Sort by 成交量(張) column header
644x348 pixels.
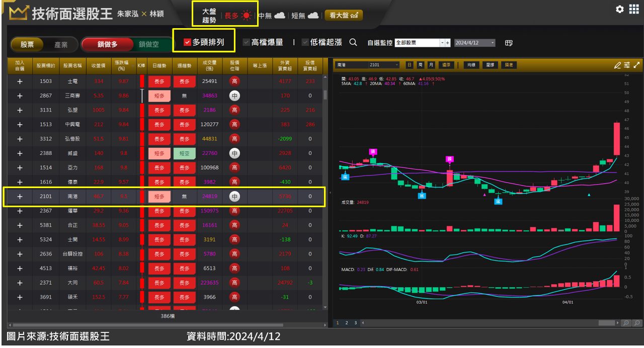click(x=209, y=65)
